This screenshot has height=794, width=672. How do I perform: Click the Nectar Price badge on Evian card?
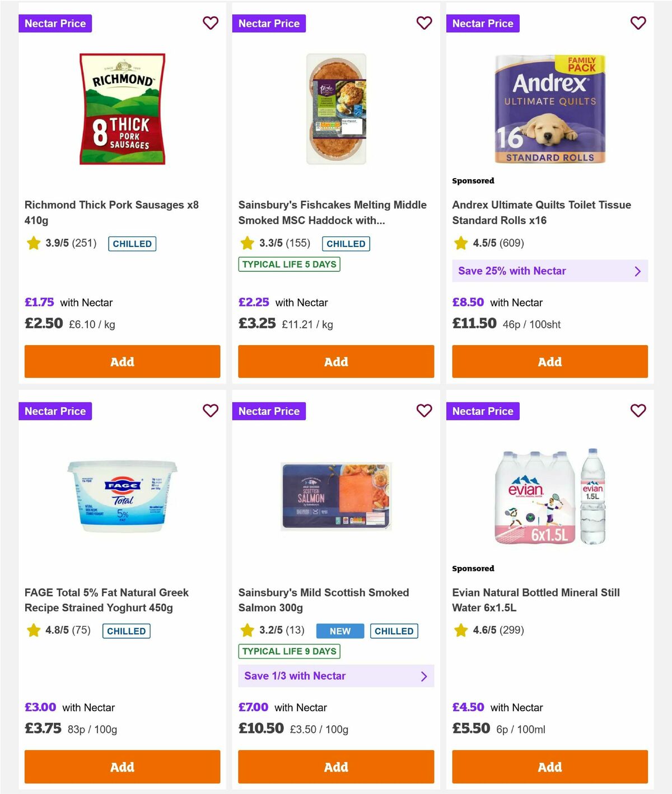pos(483,411)
